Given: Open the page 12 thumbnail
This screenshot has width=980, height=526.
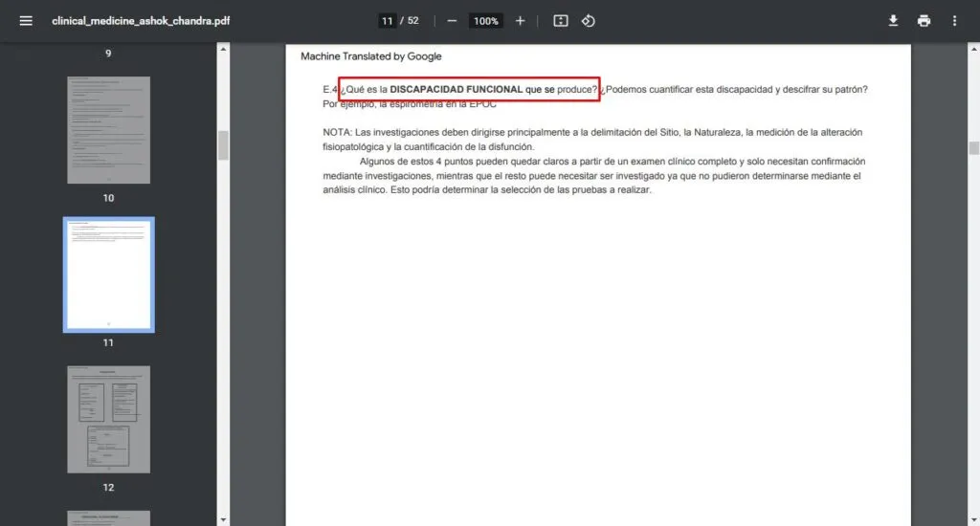Looking at the screenshot, I should tap(108, 419).
